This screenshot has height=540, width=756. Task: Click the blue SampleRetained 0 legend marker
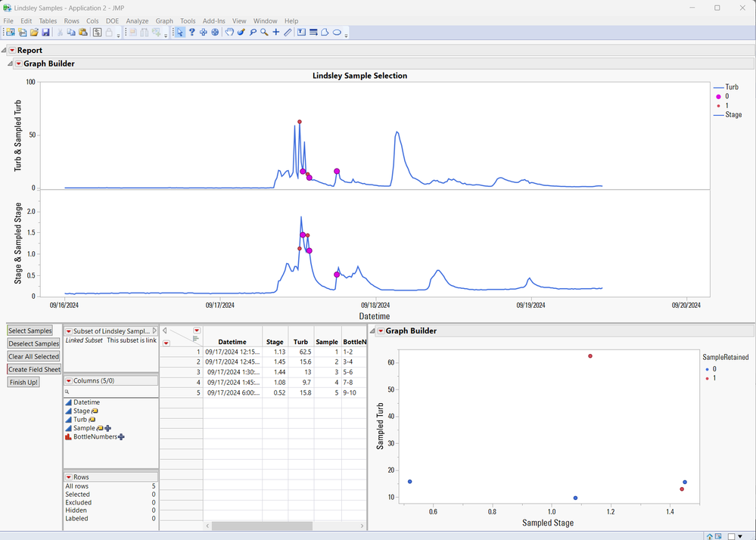[x=707, y=368]
